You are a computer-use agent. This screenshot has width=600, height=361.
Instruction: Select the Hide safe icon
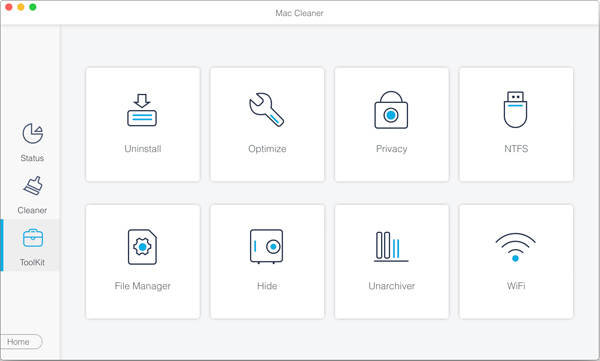266,247
